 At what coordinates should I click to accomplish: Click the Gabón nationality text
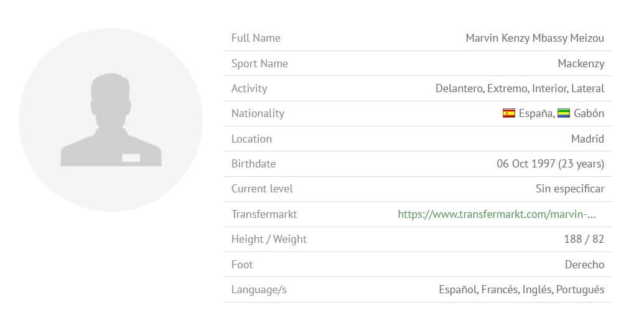click(589, 113)
